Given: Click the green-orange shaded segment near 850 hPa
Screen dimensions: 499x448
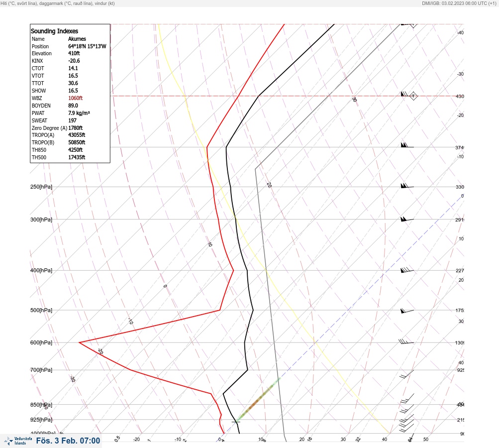Looking at the screenshot, I should [x=258, y=400].
